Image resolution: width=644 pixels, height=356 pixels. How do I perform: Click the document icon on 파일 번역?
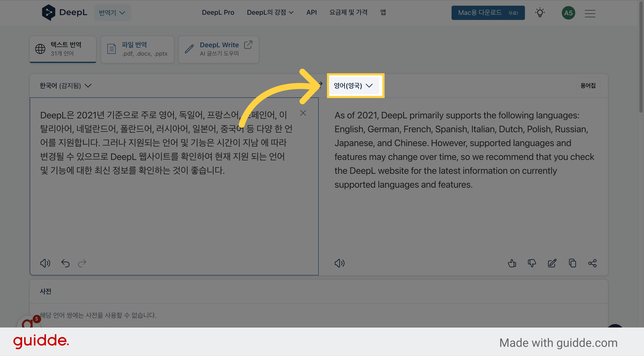pyautogui.click(x=112, y=49)
